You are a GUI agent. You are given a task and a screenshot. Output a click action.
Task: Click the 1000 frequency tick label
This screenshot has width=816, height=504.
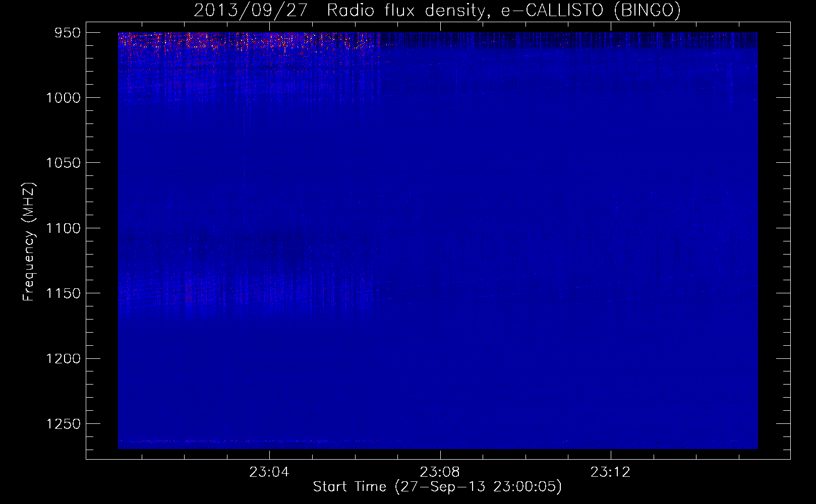(x=63, y=98)
